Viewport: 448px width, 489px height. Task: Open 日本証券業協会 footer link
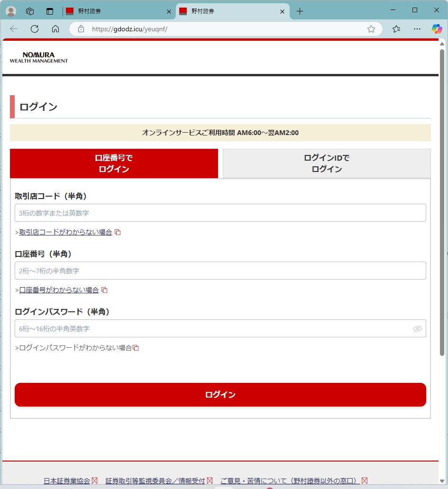pos(67,481)
